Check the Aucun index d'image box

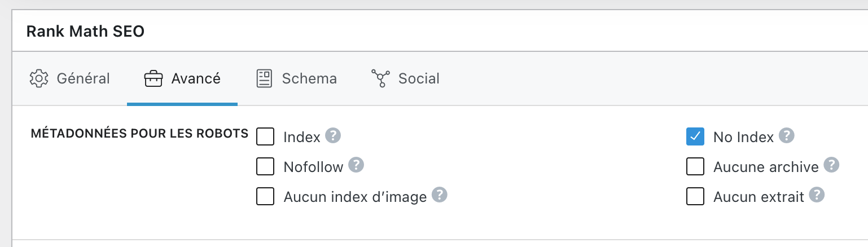click(265, 196)
